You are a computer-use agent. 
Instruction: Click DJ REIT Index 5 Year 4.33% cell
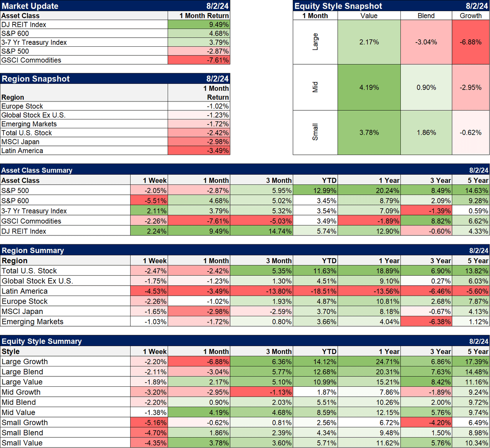pos(471,231)
